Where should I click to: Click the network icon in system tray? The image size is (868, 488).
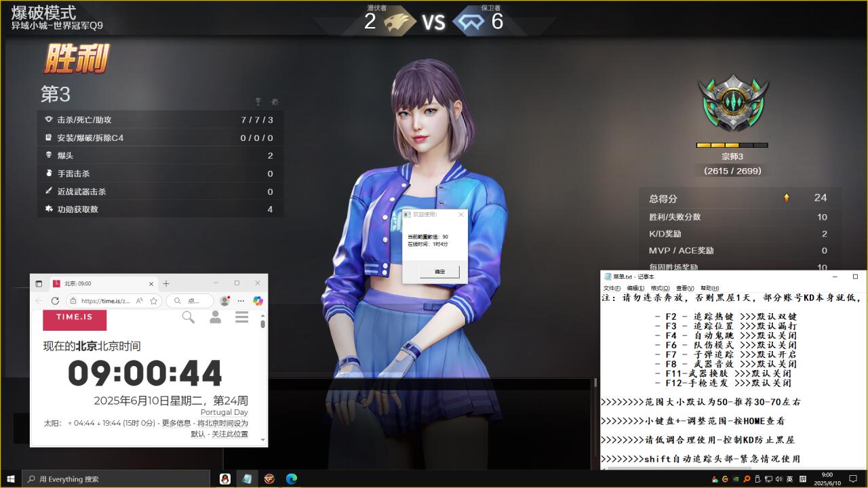pos(767,479)
